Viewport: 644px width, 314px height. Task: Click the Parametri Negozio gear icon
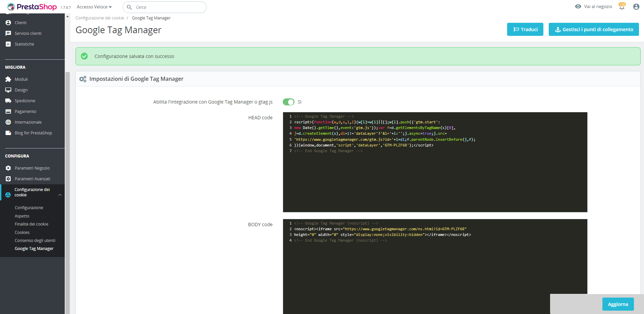(8, 168)
